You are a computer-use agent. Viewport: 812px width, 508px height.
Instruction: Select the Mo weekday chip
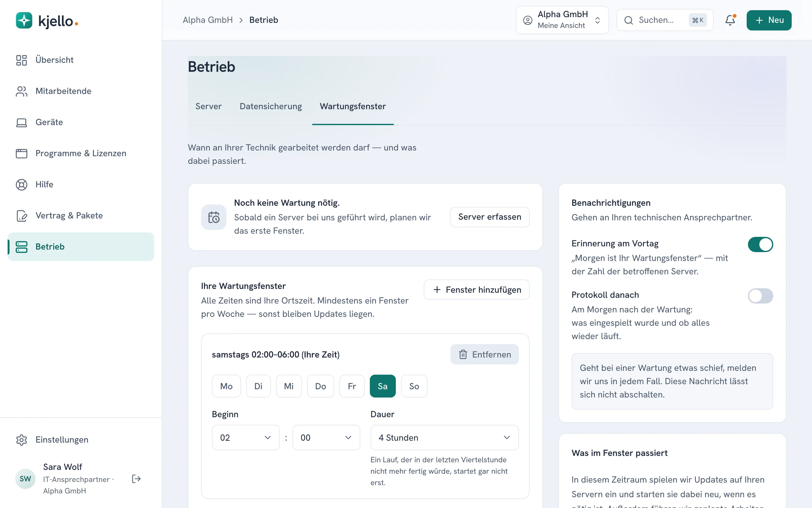(x=226, y=386)
